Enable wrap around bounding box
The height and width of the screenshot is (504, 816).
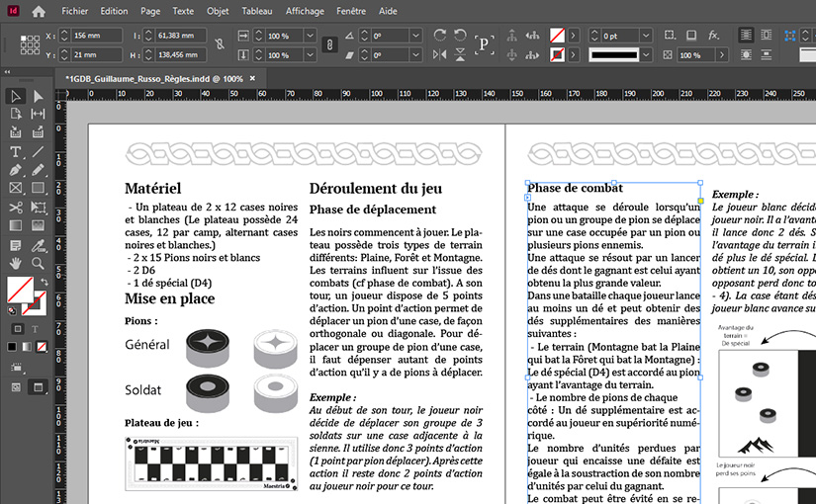click(x=766, y=36)
